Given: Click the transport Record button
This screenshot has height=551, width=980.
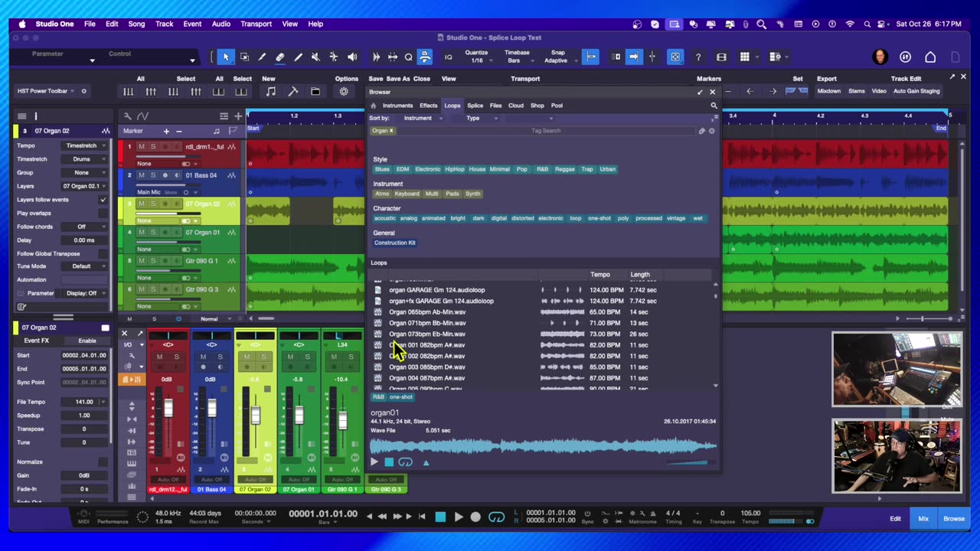Looking at the screenshot, I should [x=475, y=517].
